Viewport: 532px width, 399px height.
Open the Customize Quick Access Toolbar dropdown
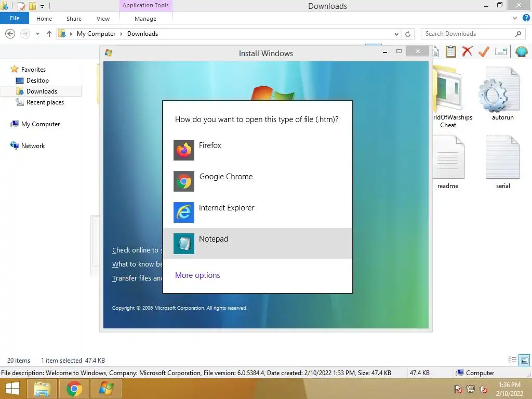(x=43, y=6)
